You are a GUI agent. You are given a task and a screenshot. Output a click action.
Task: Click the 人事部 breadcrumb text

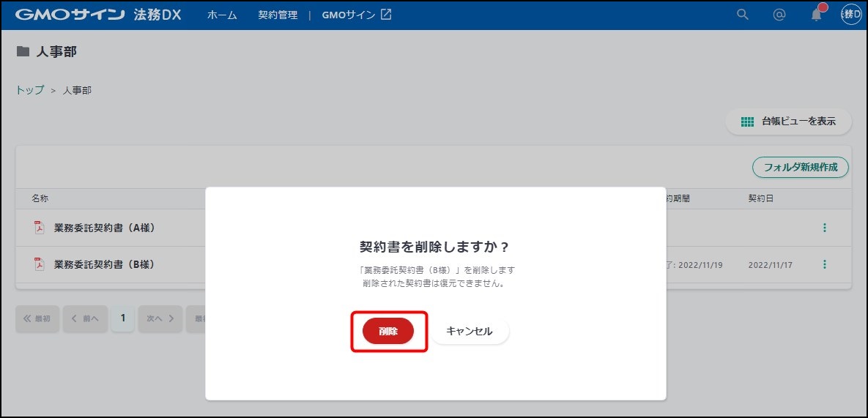point(77,90)
